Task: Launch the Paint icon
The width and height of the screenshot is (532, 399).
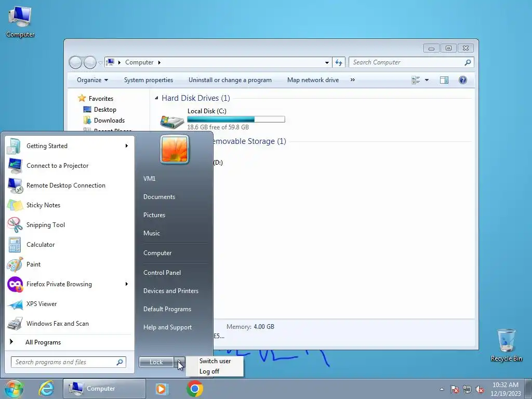Action: point(14,264)
